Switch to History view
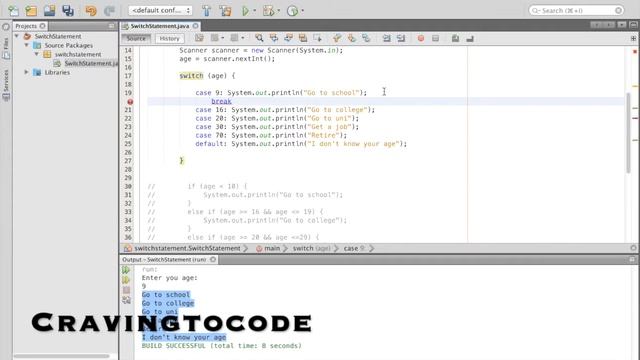The height and width of the screenshot is (360, 640). 169,38
